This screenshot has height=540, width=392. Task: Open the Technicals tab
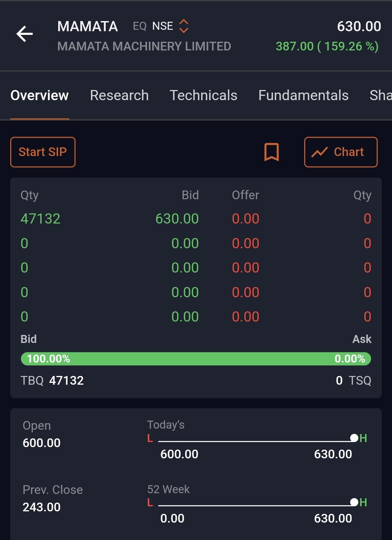[x=204, y=95]
